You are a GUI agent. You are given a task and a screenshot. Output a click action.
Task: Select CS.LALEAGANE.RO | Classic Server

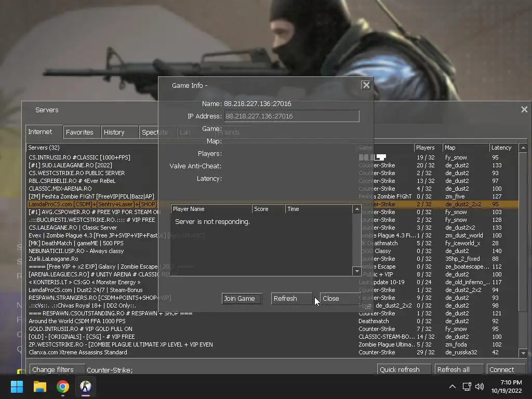click(x=272, y=228)
